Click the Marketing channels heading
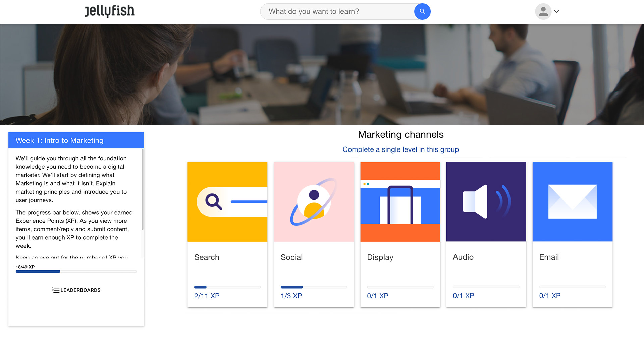 pos(400,135)
